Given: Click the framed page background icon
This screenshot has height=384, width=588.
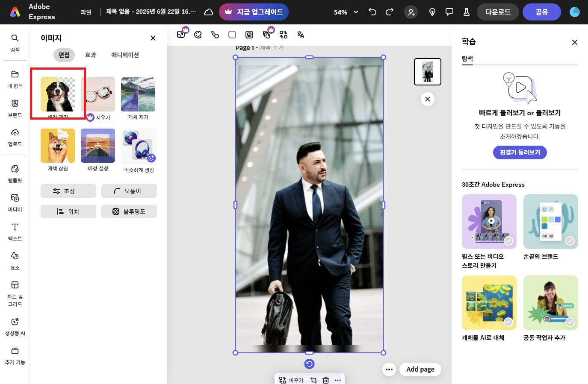Looking at the screenshot, I should 249,35.
